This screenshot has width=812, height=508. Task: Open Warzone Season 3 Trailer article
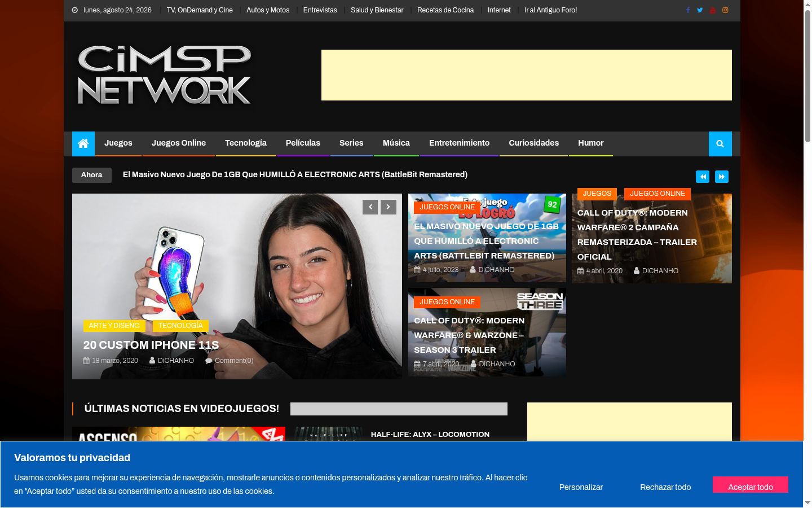point(469,335)
